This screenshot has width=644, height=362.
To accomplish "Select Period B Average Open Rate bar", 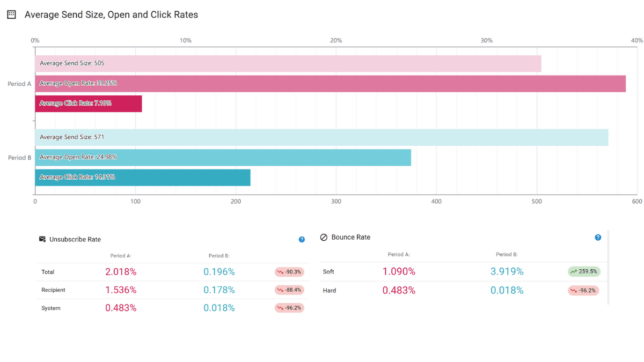I will pyautogui.click(x=223, y=157).
